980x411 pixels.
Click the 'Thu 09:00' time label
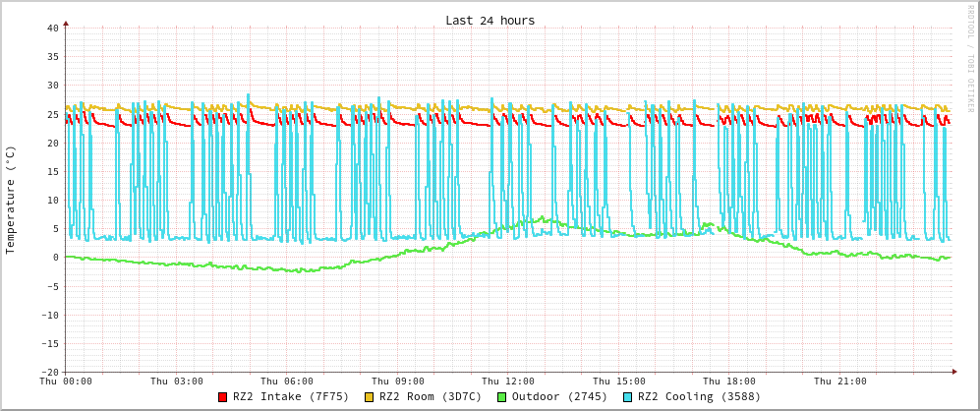pyautogui.click(x=398, y=381)
